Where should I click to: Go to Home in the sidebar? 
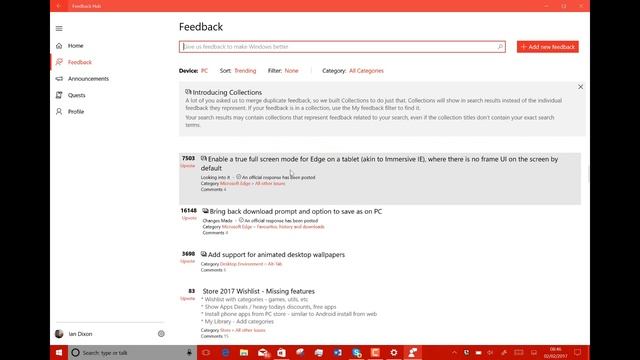pyautogui.click(x=76, y=46)
